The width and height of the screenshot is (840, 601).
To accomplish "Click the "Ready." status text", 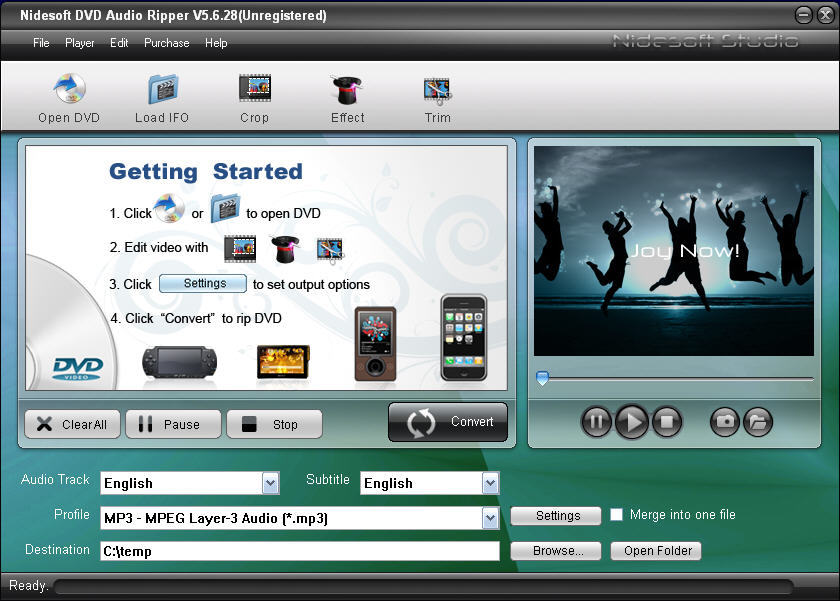I will pyautogui.click(x=28, y=585).
